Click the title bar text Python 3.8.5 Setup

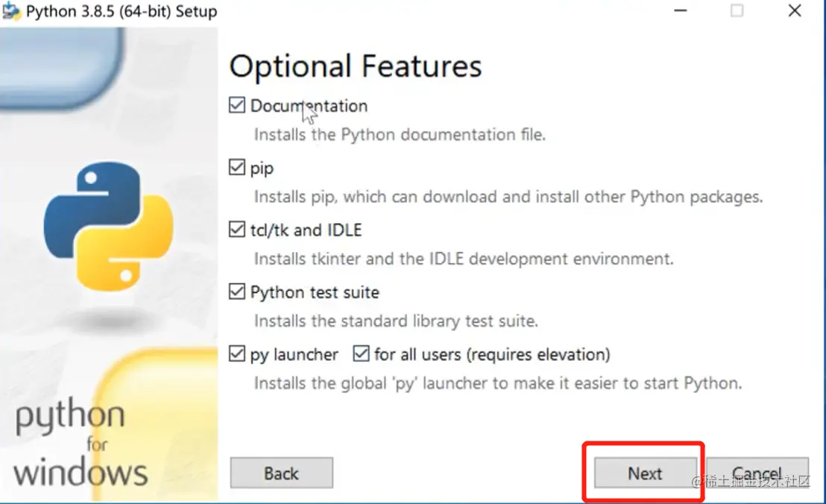(122, 11)
